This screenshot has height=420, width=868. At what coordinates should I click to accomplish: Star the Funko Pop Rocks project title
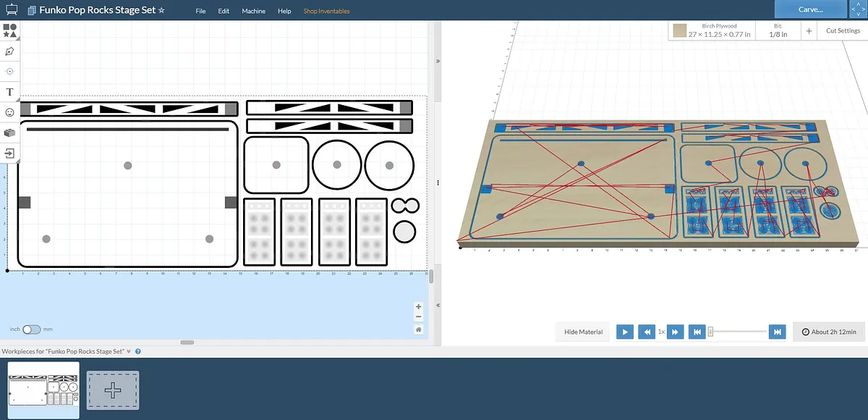pos(161,11)
